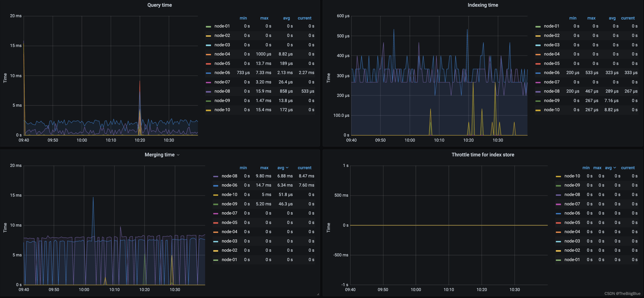644x298 pixels.
Task: Sort Indexing time legend by current column
Action: pyautogui.click(x=627, y=18)
